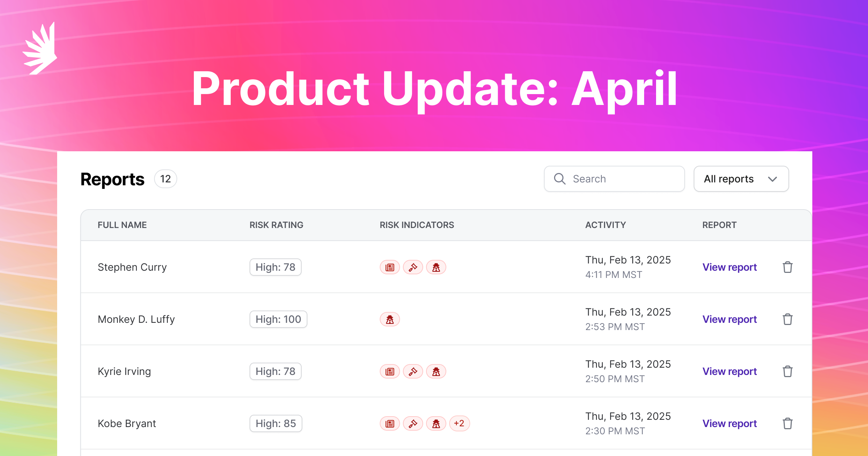Click the High: 100 risk rating badge
The image size is (868, 456).
[278, 320]
